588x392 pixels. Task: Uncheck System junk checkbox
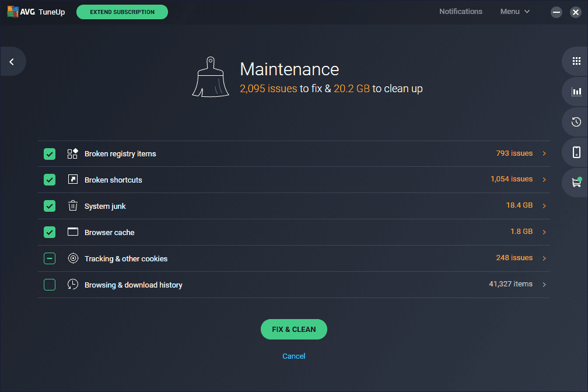[50, 206]
